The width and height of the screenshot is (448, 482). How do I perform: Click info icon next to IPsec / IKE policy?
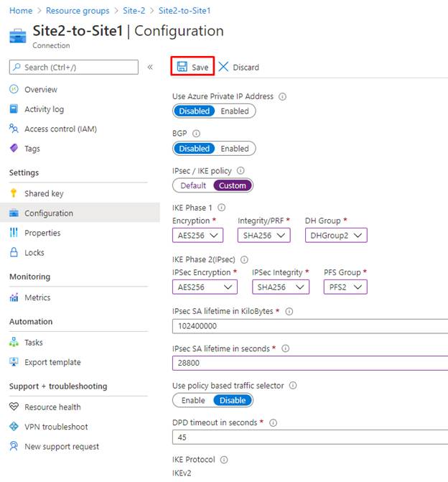(x=241, y=171)
